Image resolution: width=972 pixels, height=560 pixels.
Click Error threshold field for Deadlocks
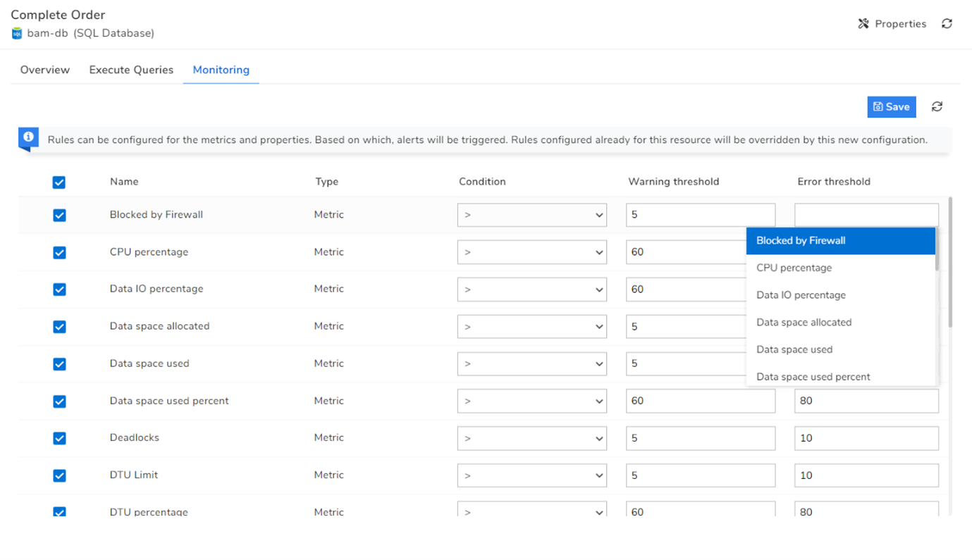[866, 438]
